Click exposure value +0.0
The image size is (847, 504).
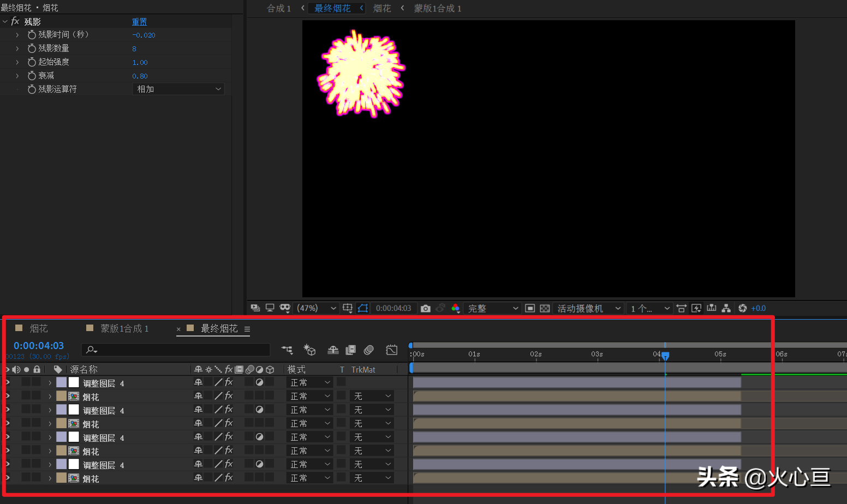(759, 308)
